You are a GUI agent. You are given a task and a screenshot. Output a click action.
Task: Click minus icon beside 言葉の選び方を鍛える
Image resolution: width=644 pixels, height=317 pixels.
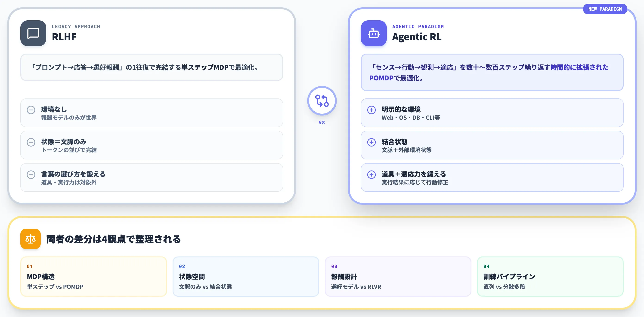[x=31, y=175]
